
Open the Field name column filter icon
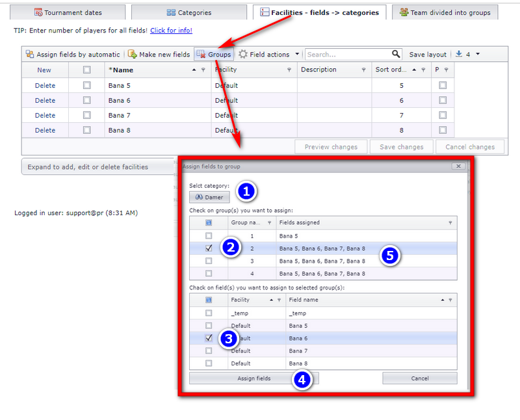(x=450, y=300)
